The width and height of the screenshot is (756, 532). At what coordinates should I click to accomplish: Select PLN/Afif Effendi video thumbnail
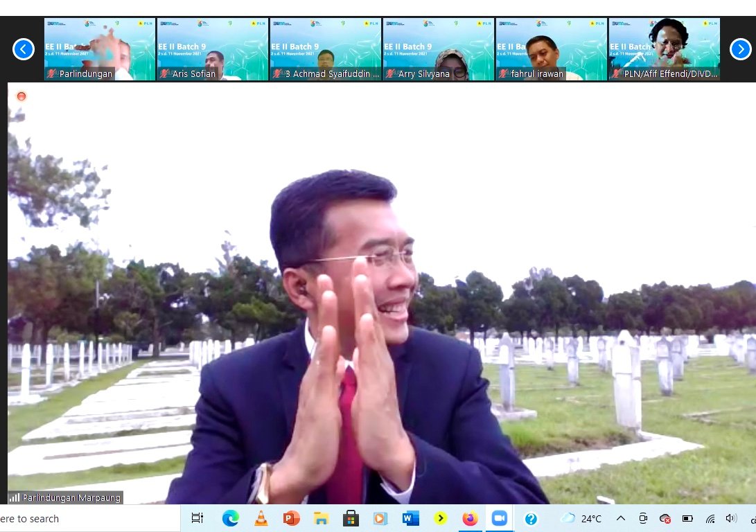click(665, 49)
